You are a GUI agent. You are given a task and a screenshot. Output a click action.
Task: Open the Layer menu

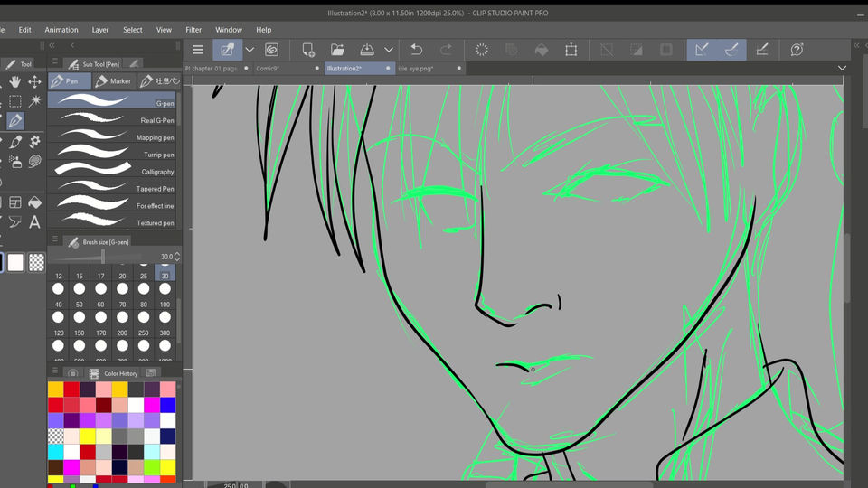coord(100,30)
